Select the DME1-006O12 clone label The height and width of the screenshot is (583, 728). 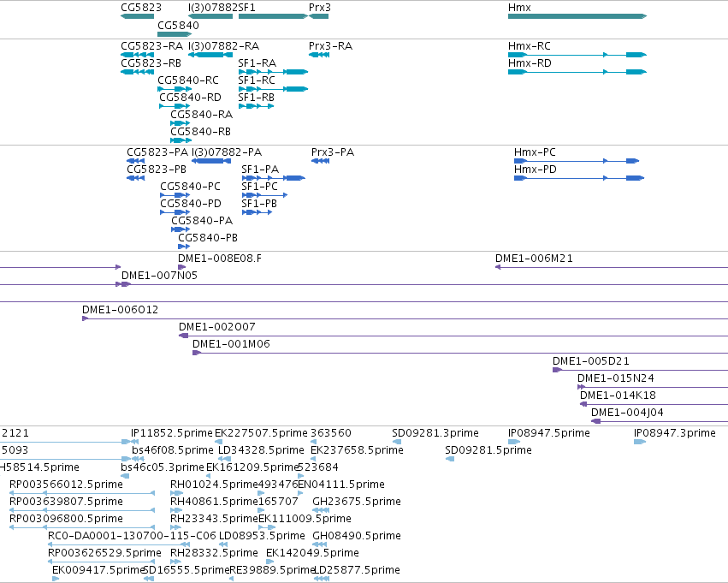[121, 310]
